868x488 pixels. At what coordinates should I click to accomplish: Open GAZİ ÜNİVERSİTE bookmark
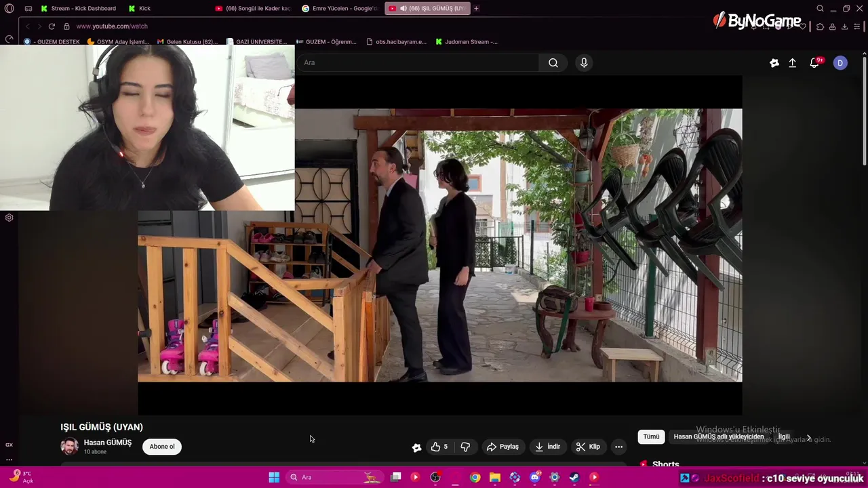click(256, 41)
